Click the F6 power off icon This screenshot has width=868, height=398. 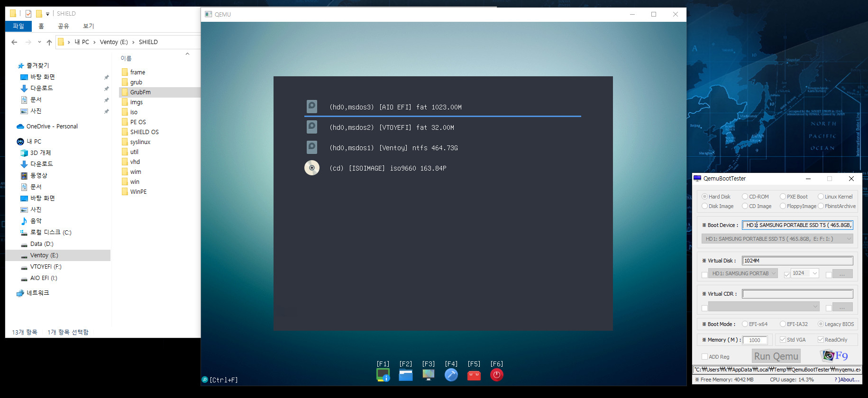click(x=497, y=375)
